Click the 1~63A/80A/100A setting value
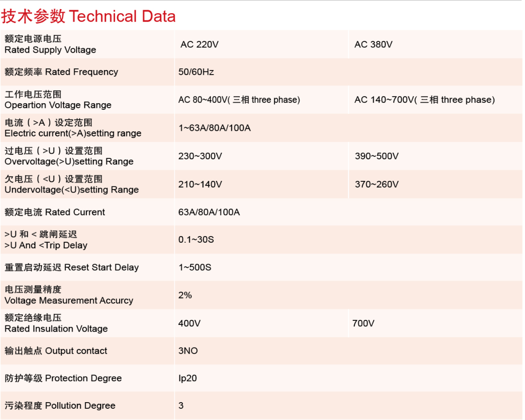Viewport: 525px width, 420px height. [214, 128]
